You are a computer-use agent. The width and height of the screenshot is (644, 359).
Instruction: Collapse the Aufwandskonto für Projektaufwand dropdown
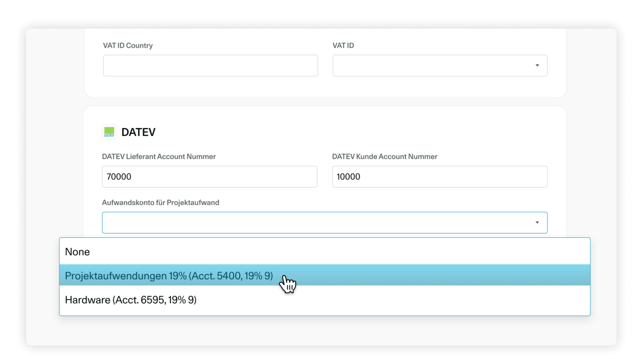coord(325,223)
